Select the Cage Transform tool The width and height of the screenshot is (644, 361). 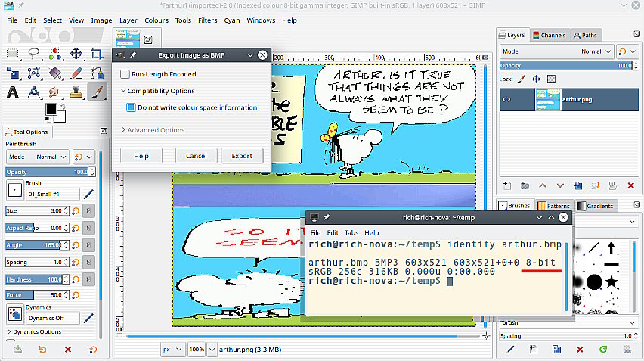(x=34, y=73)
